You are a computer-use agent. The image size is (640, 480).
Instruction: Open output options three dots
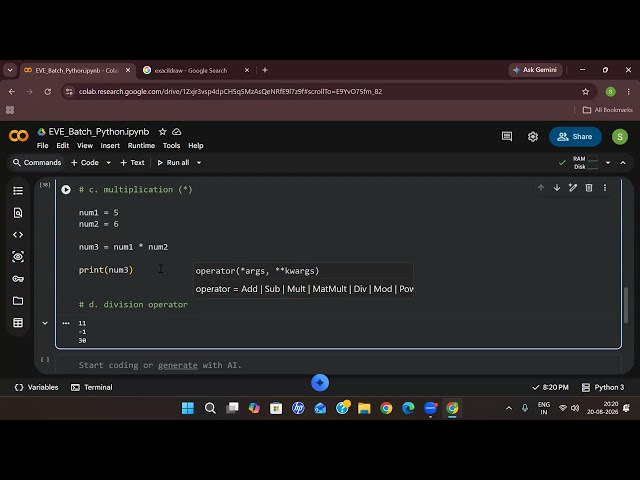(66, 323)
